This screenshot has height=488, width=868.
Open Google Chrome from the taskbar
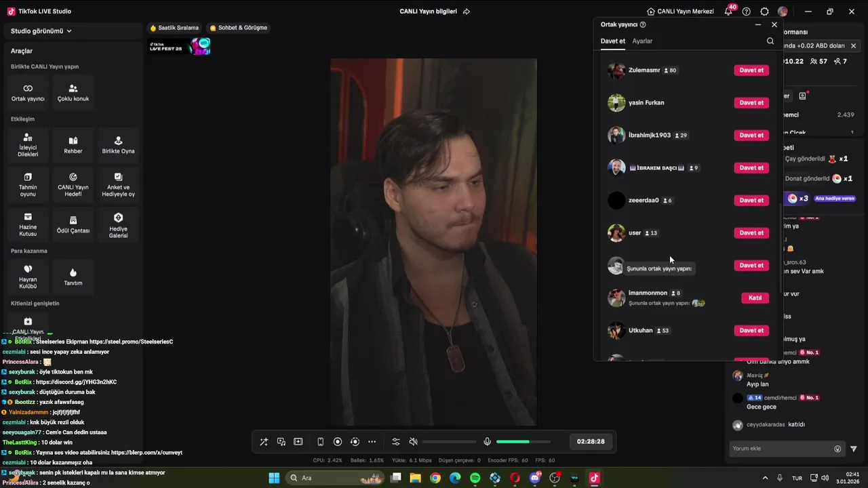(x=435, y=478)
